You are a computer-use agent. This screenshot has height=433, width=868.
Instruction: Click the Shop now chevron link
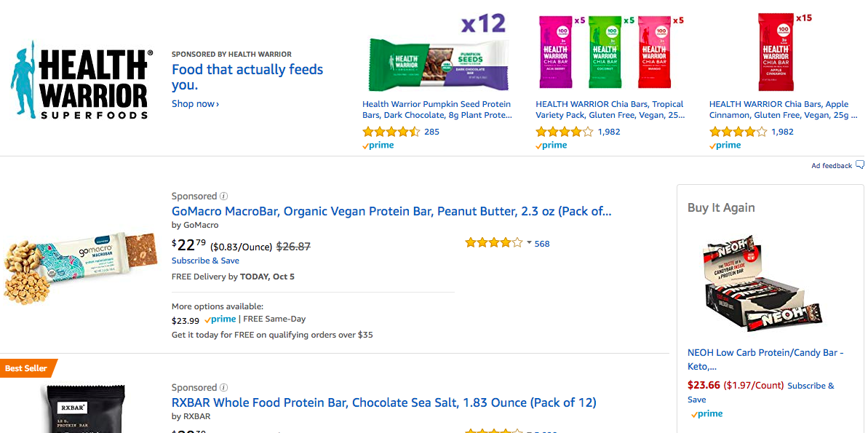[x=196, y=103]
